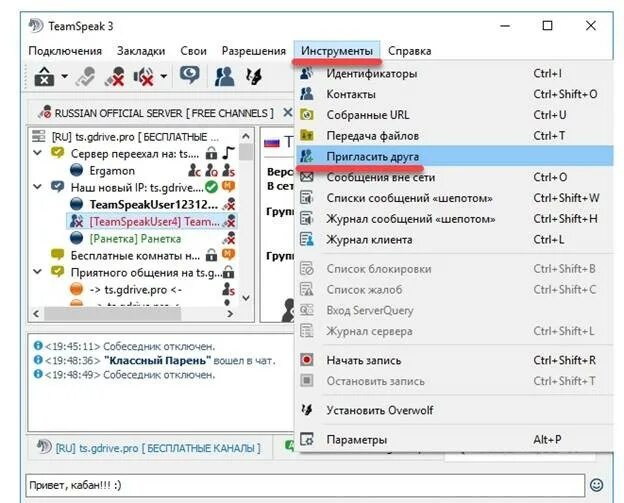Click the red record icon
This screenshot has height=503, width=624.
click(x=307, y=360)
